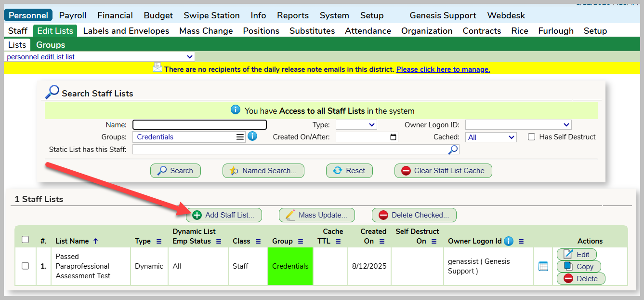Open the personnel.editList.list page dropdown
The height and width of the screenshot is (300, 644).
click(99, 57)
